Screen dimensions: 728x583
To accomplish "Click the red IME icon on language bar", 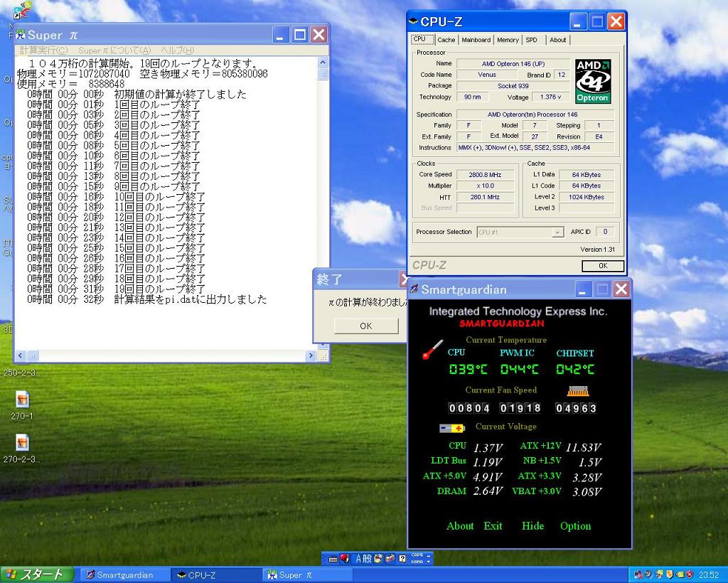I will [x=345, y=558].
